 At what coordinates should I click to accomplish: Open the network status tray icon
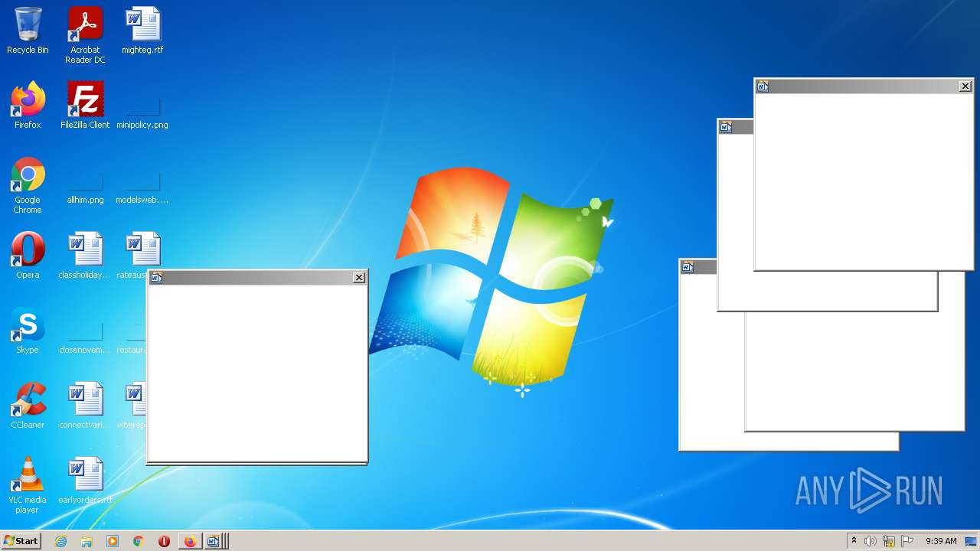pyautogui.click(x=889, y=541)
